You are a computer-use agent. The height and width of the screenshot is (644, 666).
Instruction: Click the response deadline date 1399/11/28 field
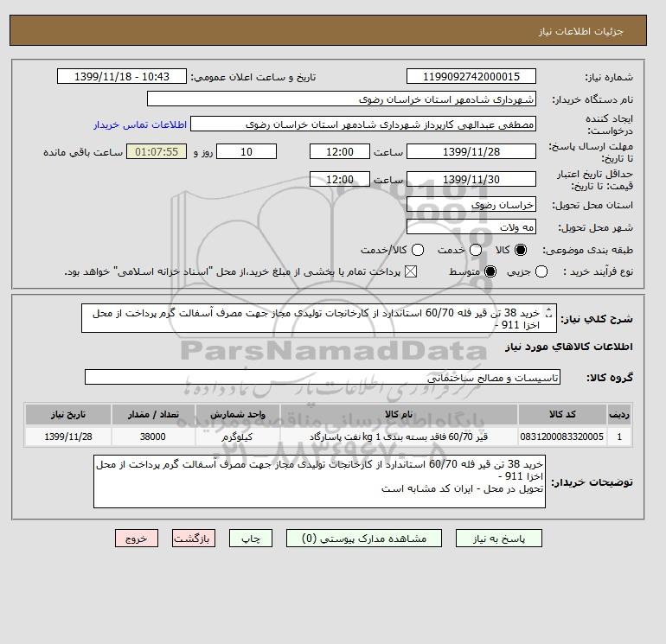(x=471, y=151)
